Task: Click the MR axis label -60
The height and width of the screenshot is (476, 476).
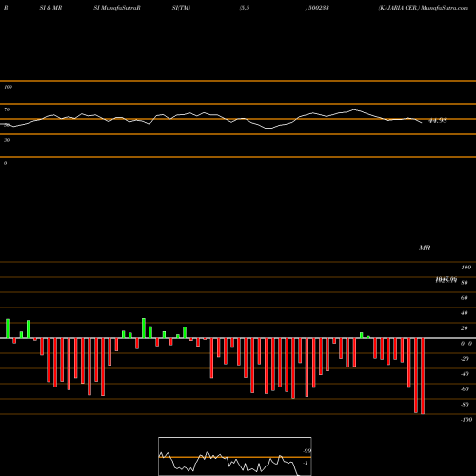Action: tap(465, 389)
